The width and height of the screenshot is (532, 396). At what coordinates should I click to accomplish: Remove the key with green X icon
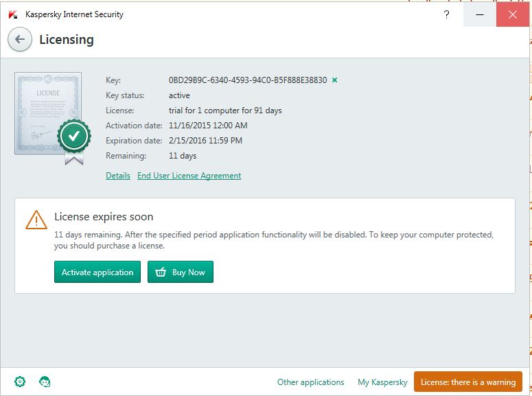[x=334, y=80]
